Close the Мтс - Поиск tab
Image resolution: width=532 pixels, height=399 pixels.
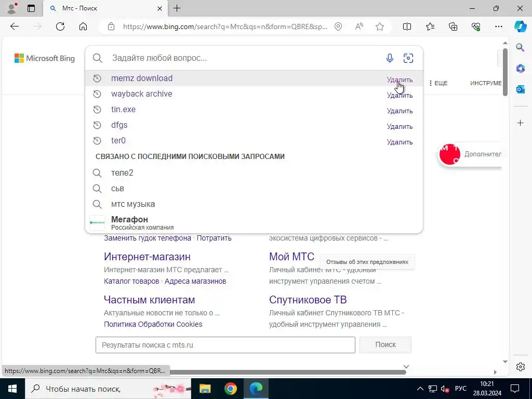160,8
